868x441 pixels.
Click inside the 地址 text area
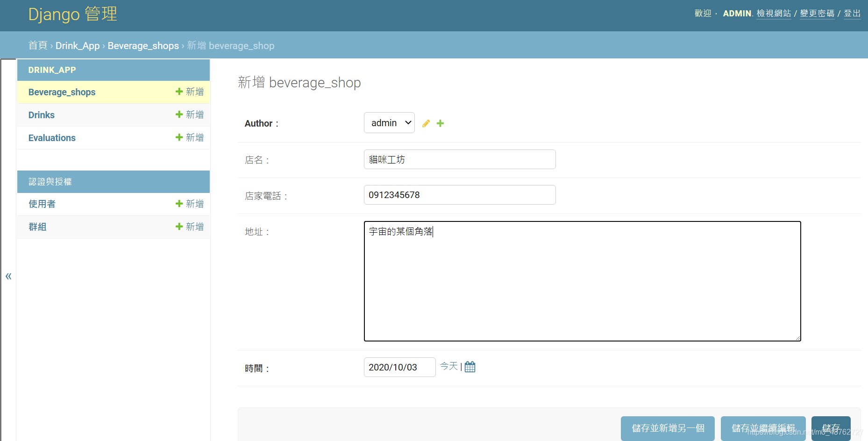(582, 281)
